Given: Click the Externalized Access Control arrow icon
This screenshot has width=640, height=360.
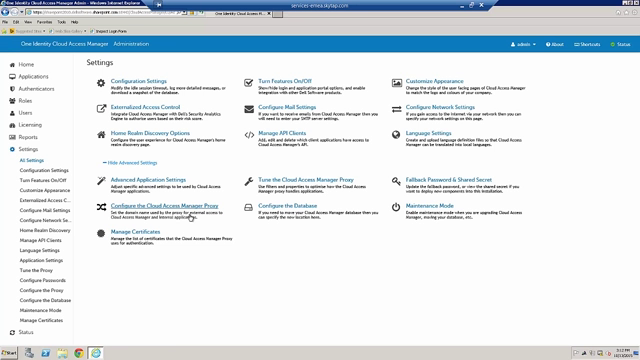Looking at the screenshot, I should coord(101,109).
